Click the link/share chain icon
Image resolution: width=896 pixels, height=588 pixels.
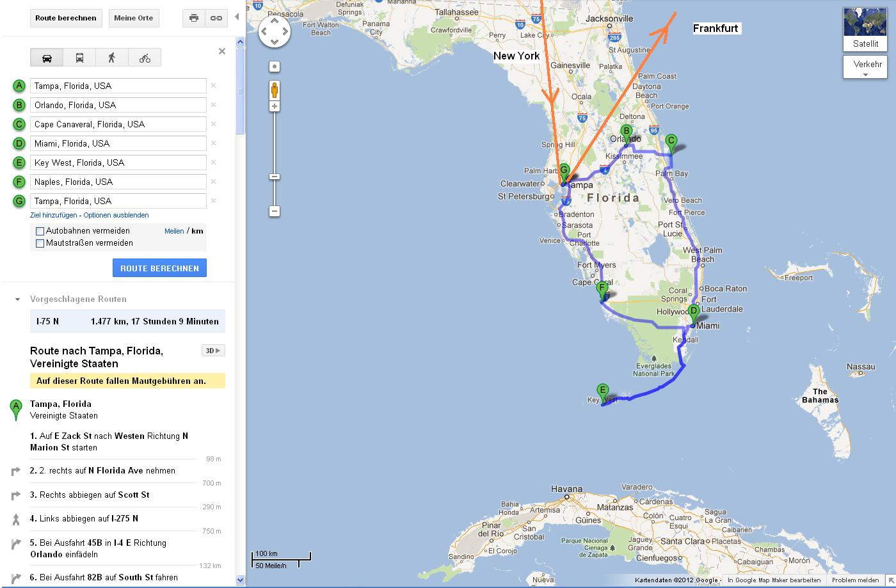(x=216, y=18)
